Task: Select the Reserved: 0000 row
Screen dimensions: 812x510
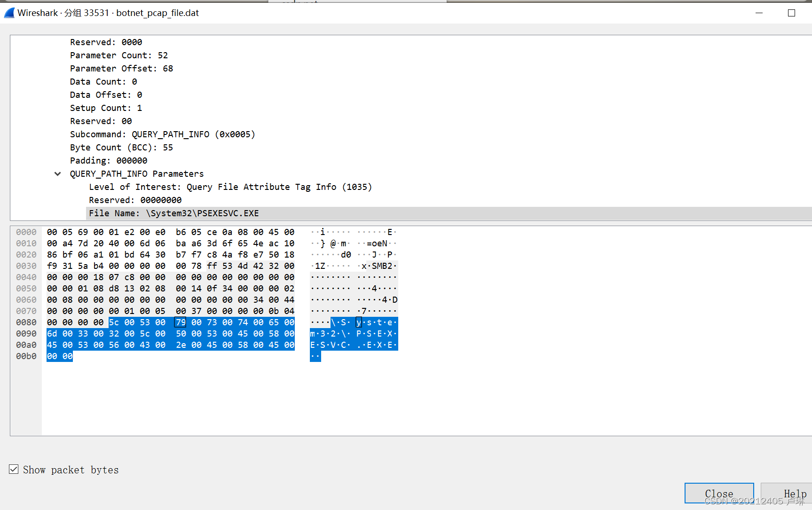Action: [x=440, y=42]
